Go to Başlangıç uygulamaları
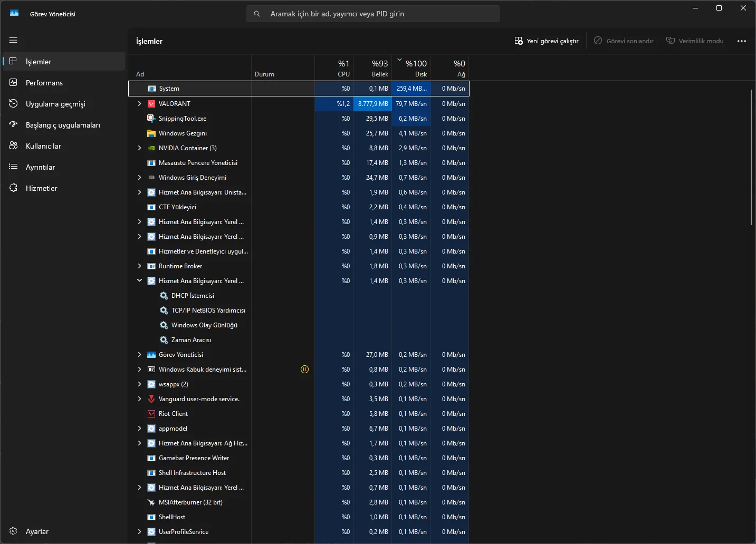Viewport: 756px width, 544px height. coord(64,125)
